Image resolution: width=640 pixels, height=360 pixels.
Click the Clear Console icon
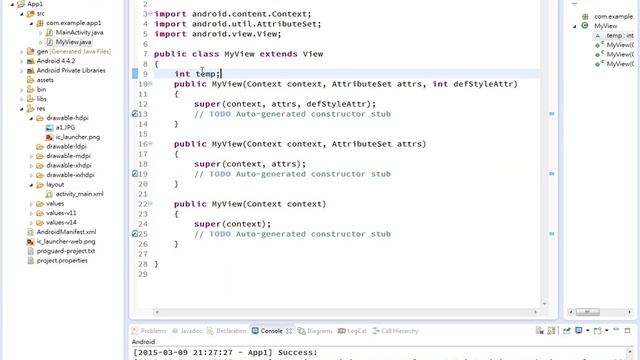pyautogui.click(x=540, y=331)
